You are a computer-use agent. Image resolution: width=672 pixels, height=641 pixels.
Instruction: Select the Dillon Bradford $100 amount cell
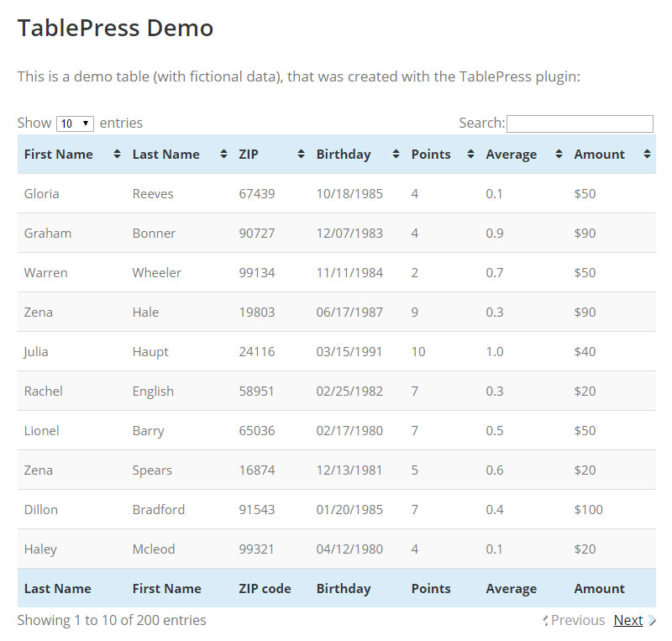[589, 509]
